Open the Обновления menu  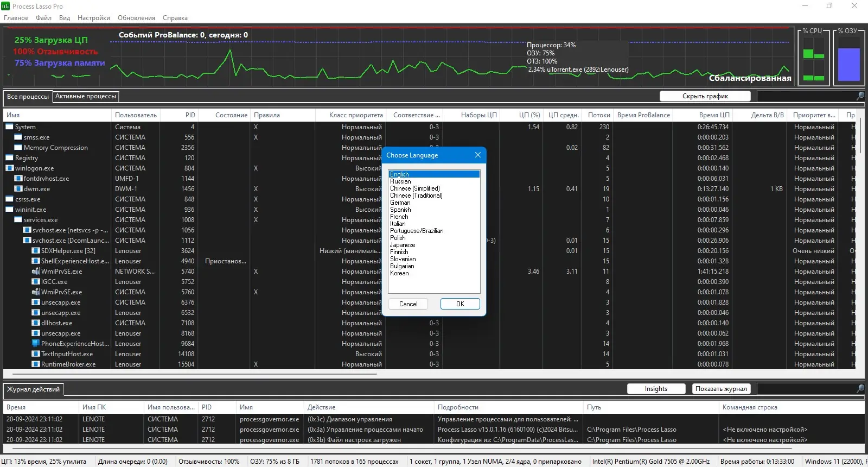tap(136, 18)
